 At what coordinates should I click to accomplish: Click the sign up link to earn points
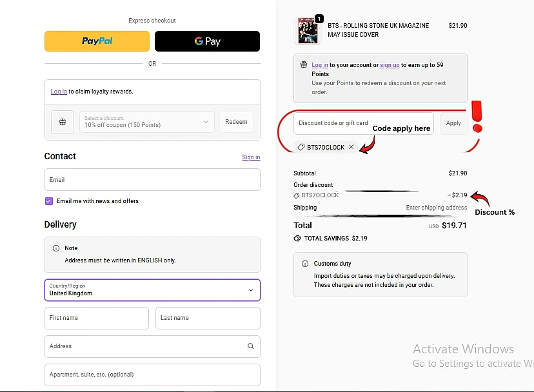390,65
